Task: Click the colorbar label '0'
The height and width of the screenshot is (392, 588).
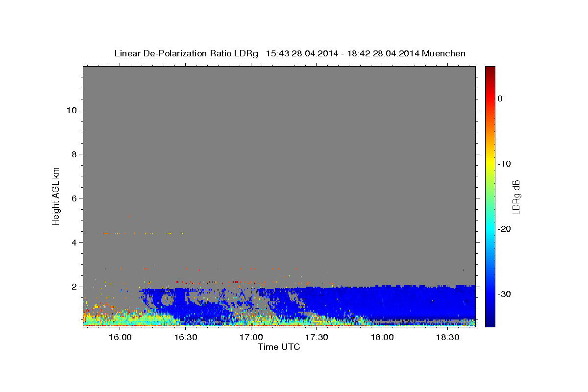Action: (x=500, y=98)
